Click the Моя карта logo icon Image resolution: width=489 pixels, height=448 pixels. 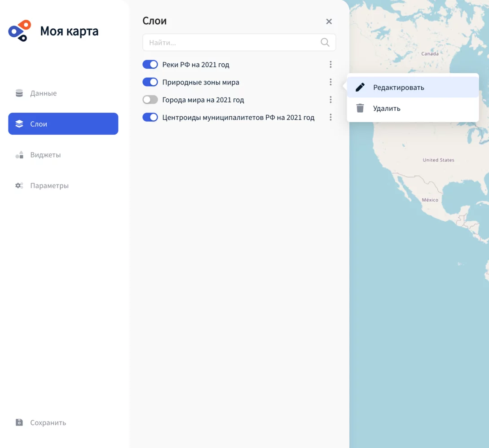20,31
